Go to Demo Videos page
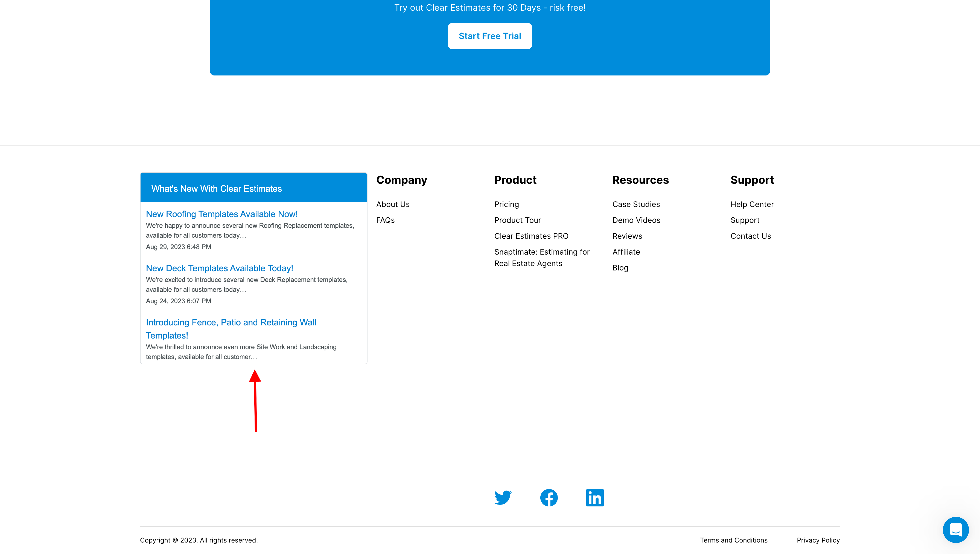The height and width of the screenshot is (554, 980). coord(636,220)
